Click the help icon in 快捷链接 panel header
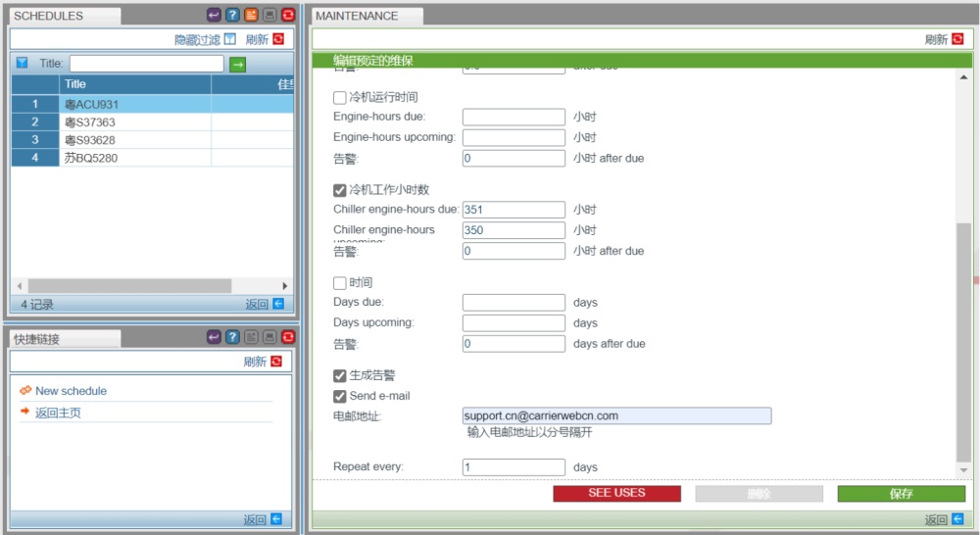The height and width of the screenshot is (535, 980). (232, 337)
